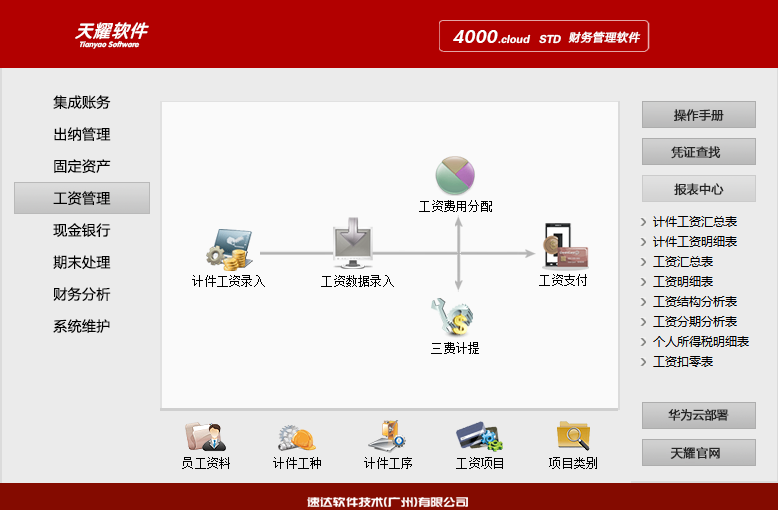Viewport: 778px width, 510px height.
Task: Click the chevron beside 个人所得税明细表
Action: [644, 342]
